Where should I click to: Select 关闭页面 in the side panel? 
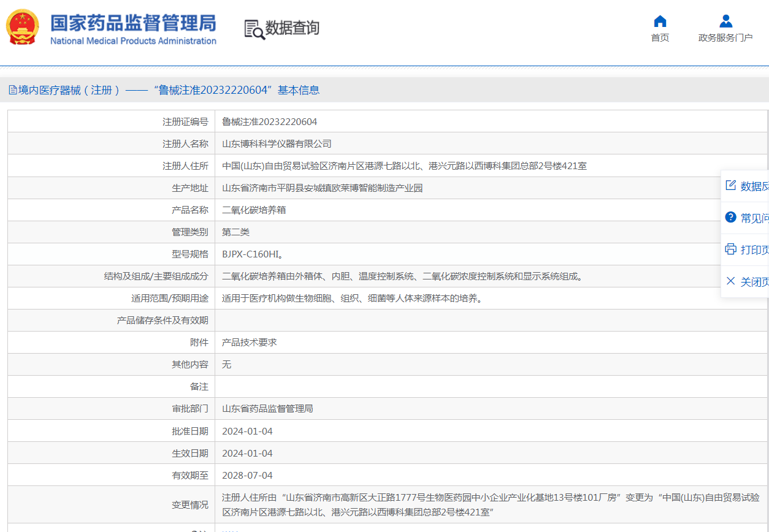(x=755, y=282)
